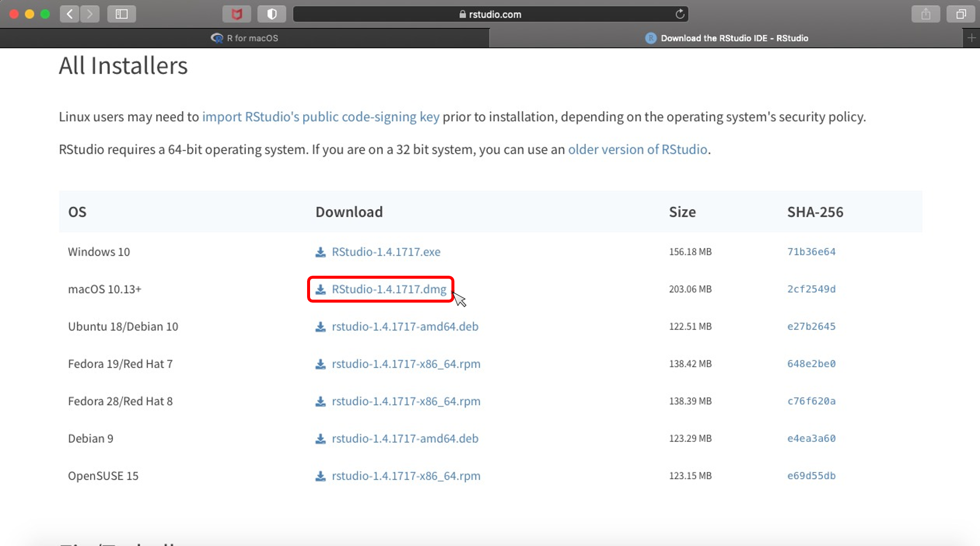
Task: Download the rpm for Fedora 28/Red Hat 8
Action: click(406, 401)
